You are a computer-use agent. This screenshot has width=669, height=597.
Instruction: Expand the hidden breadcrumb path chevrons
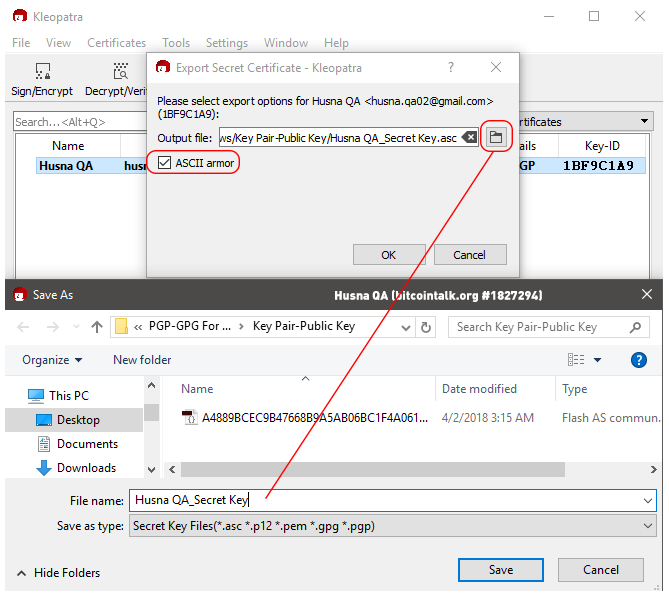click(x=138, y=327)
